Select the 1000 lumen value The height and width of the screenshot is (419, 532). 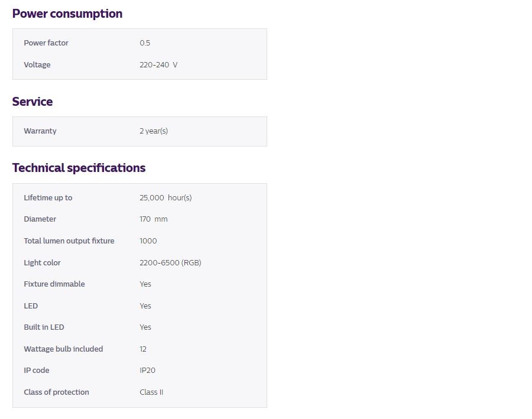pos(148,241)
